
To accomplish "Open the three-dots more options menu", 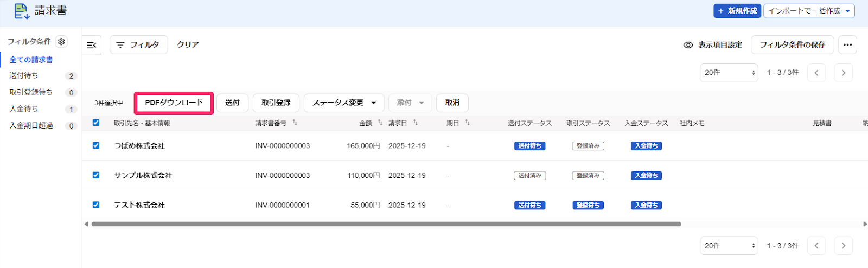I will pos(847,45).
